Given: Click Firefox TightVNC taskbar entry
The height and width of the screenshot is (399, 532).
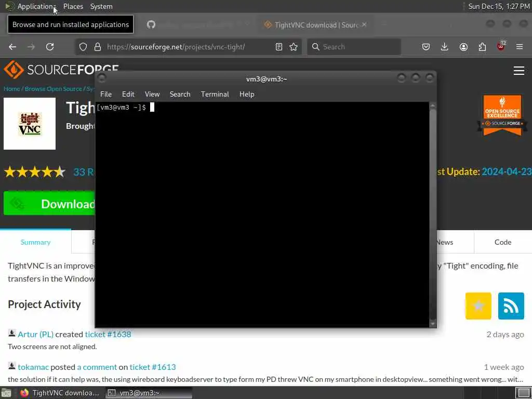Looking at the screenshot, I should tap(59, 393).
